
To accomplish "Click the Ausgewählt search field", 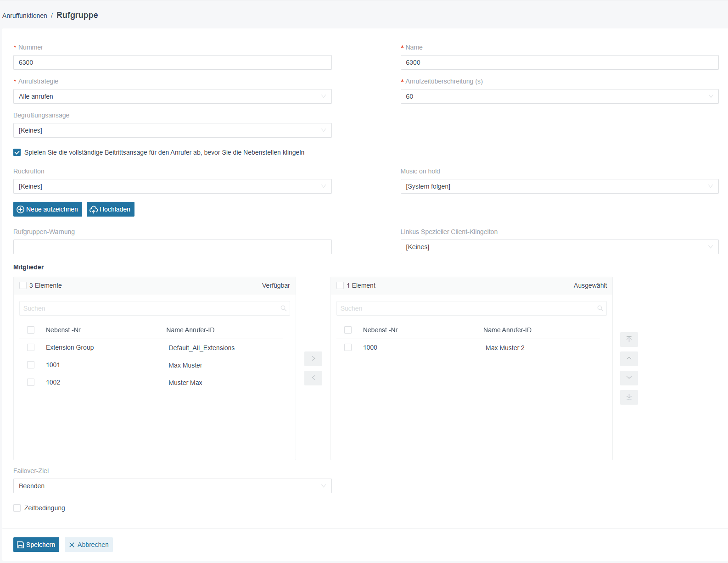I will 471,308.
